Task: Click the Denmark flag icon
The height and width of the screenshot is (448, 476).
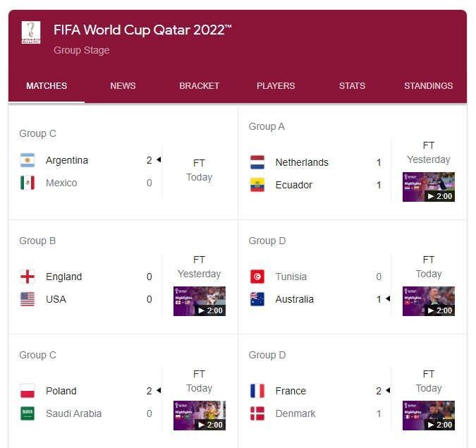Action: pos(257,413)
